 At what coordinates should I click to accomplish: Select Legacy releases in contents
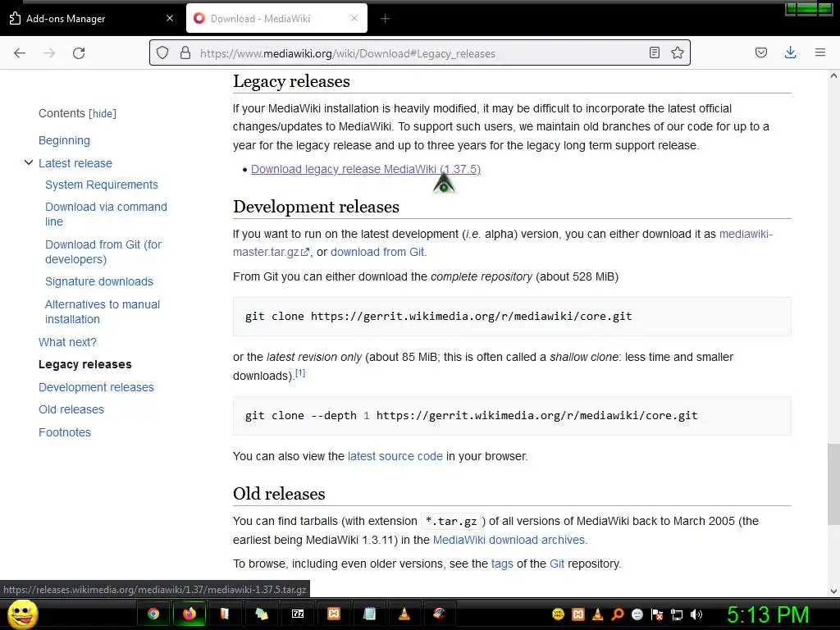pos(85,365)
